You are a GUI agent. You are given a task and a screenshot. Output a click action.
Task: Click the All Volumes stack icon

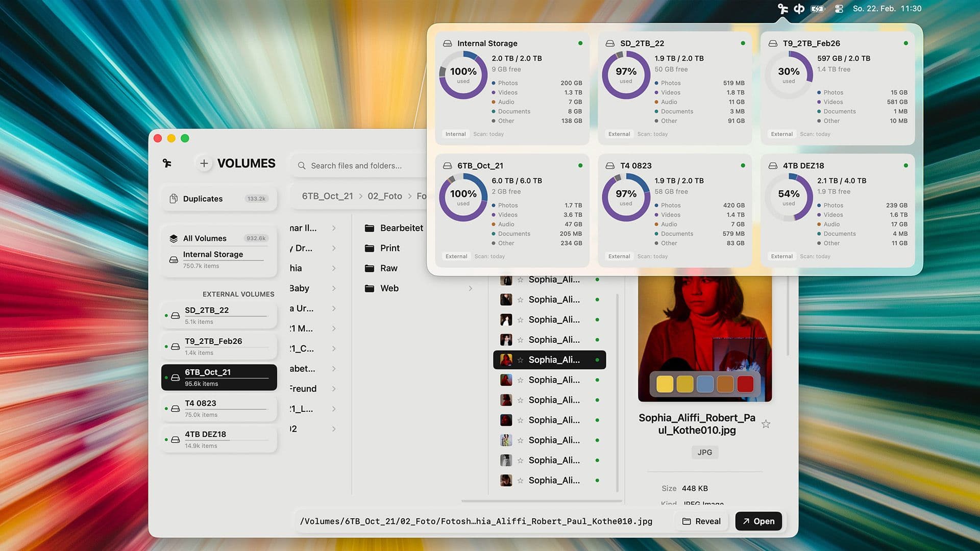coord(174,238)
